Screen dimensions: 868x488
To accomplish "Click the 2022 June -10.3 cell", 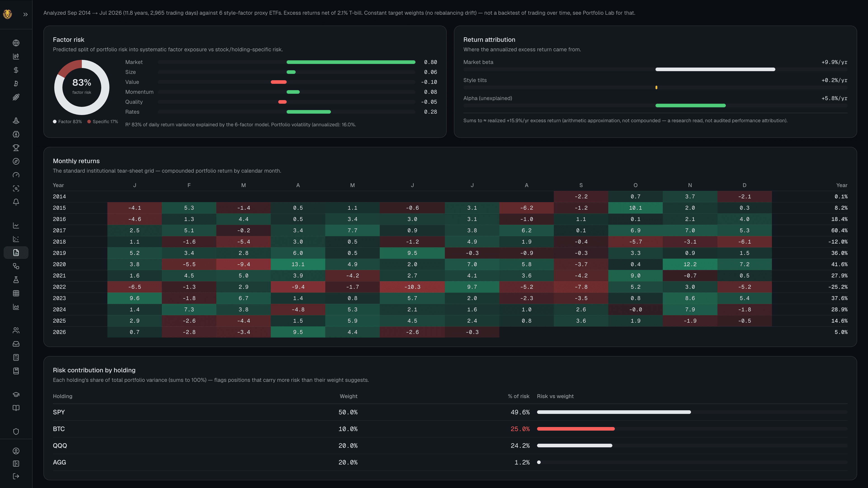I will point(412,287).
